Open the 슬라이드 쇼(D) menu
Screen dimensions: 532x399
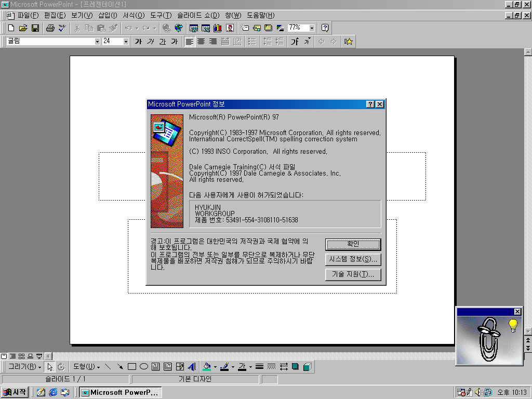pos(198,16)
